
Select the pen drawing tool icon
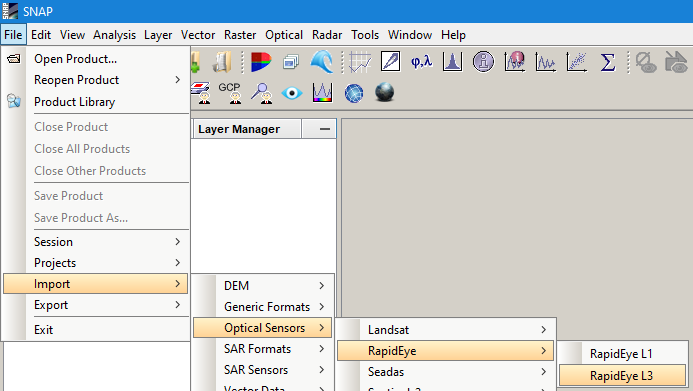click(391, 62)
